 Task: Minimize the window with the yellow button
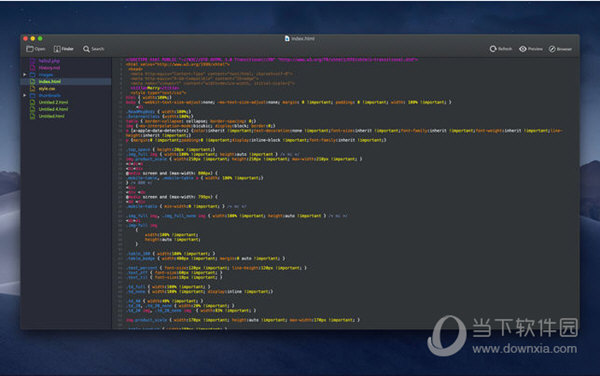click(x=33, y=39)
